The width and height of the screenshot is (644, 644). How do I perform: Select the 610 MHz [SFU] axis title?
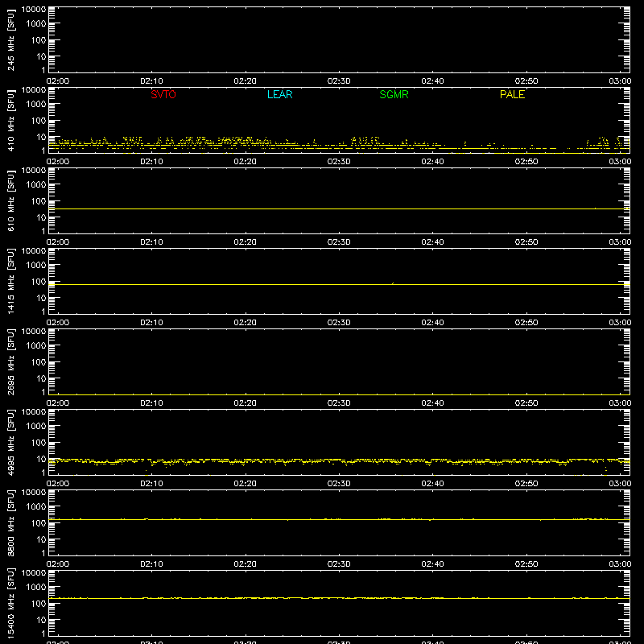10,200
